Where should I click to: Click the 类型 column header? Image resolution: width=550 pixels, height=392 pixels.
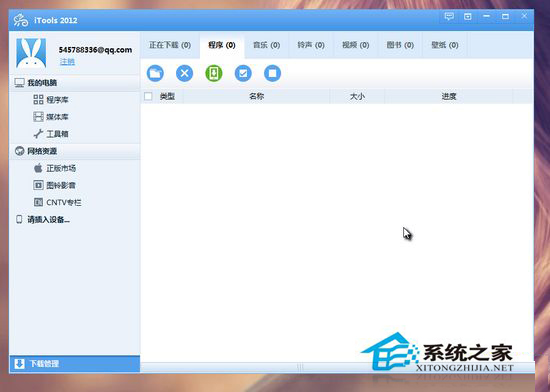(x=167, y=96)
